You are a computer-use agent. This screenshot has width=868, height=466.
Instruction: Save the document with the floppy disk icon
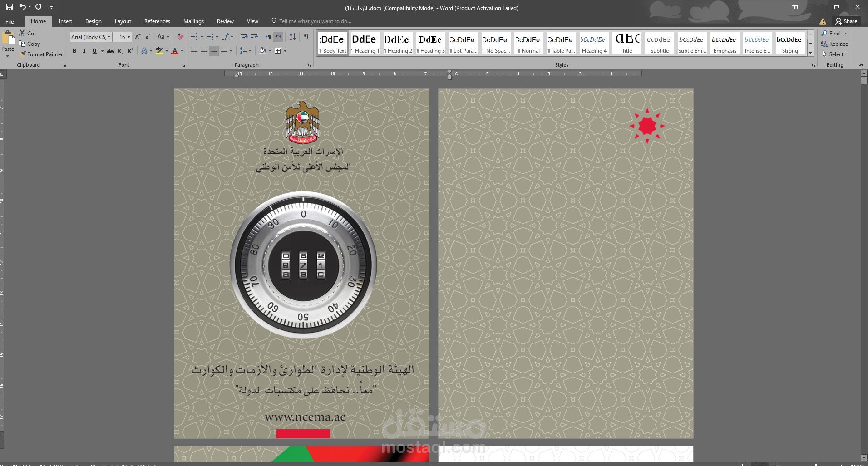(9, 7)
